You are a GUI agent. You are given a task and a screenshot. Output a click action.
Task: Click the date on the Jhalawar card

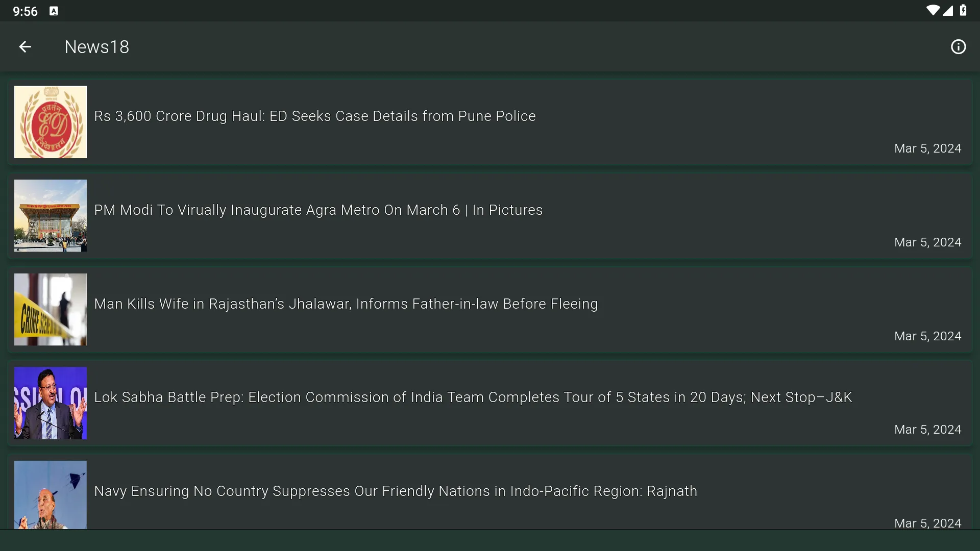click(928, 336)
